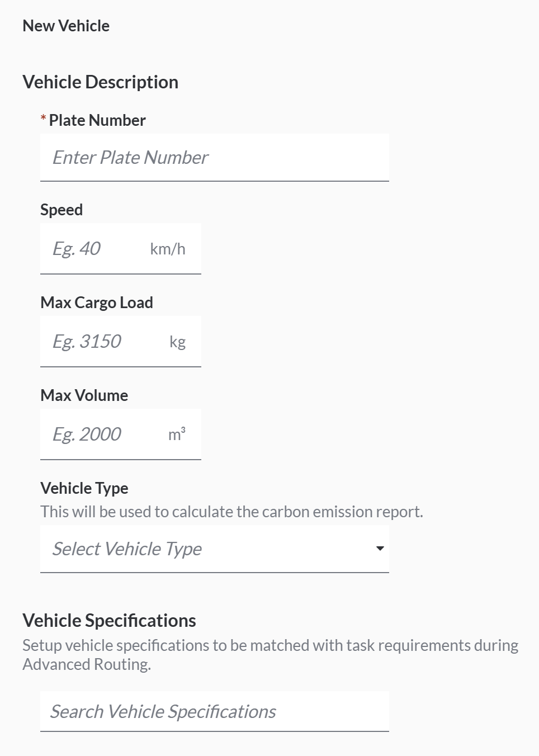Click the kg unit suffix
Image resolution: width=539 pixels, height=756 pixels.
(x=177, y=342)
